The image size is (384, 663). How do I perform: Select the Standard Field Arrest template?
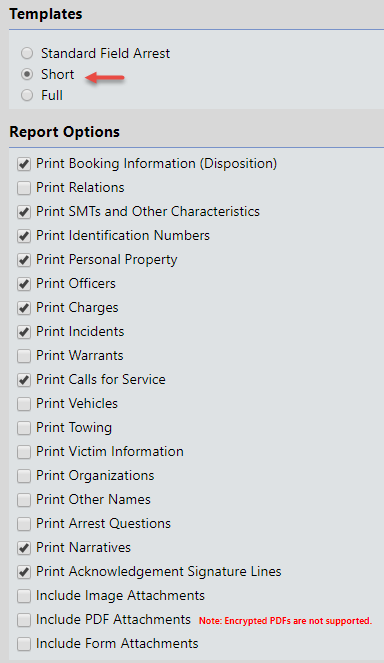point(27,53)
